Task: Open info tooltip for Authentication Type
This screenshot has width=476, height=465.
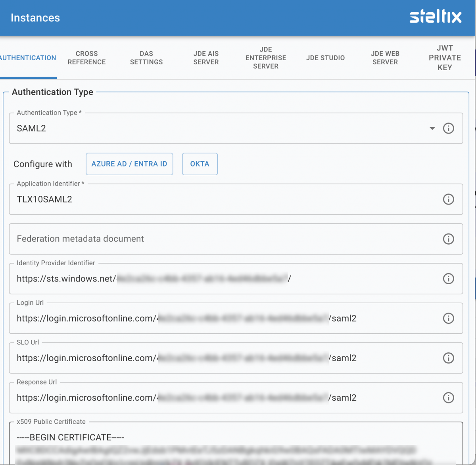Action: coord(449,128)
